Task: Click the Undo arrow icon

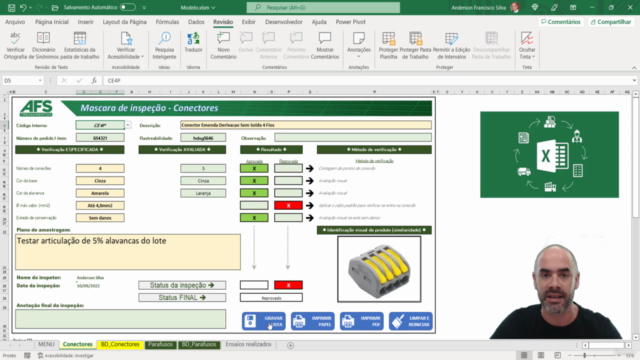Action: (23, 7)
